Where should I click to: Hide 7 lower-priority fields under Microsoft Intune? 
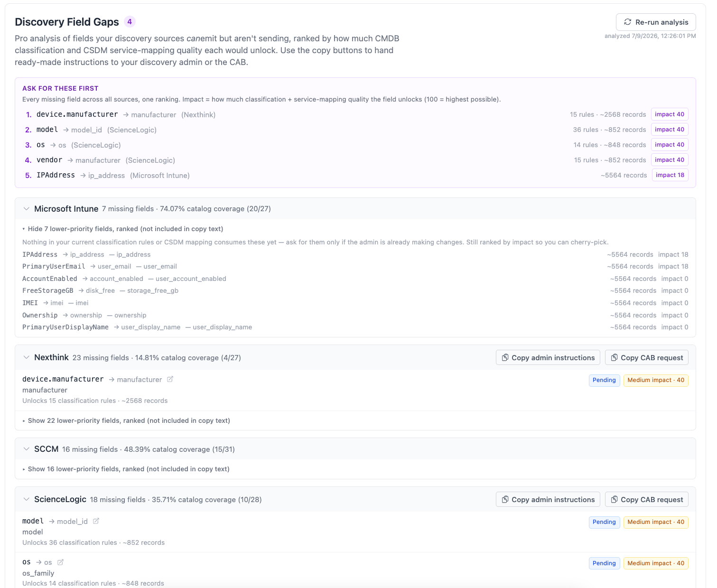(x=123, y=229)
